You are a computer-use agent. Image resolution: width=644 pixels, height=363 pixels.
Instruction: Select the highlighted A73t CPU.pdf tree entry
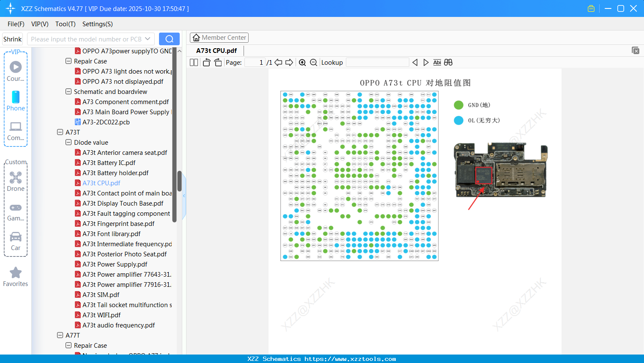coord(101,183)
